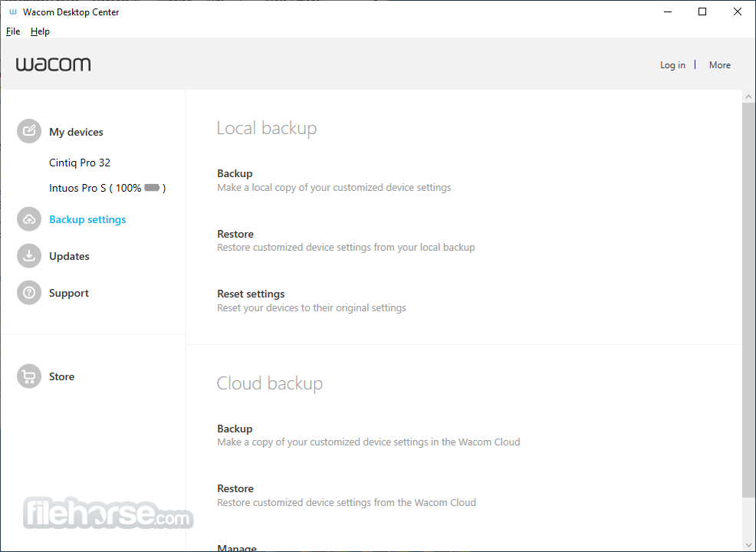This screenshot has height=552, width=756.
Task: Click the Backup settings cloud icon
Action: click(x=29, y=219)
